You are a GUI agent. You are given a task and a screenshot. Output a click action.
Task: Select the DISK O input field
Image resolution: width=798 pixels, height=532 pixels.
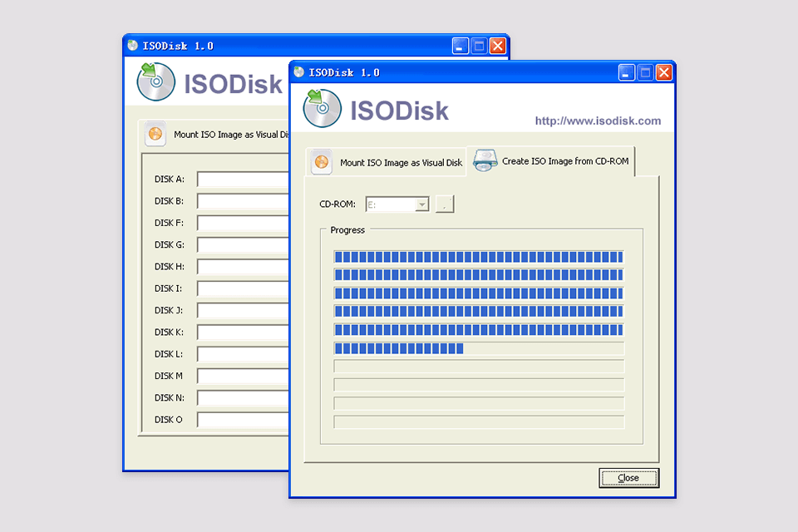tap(242, 420)
